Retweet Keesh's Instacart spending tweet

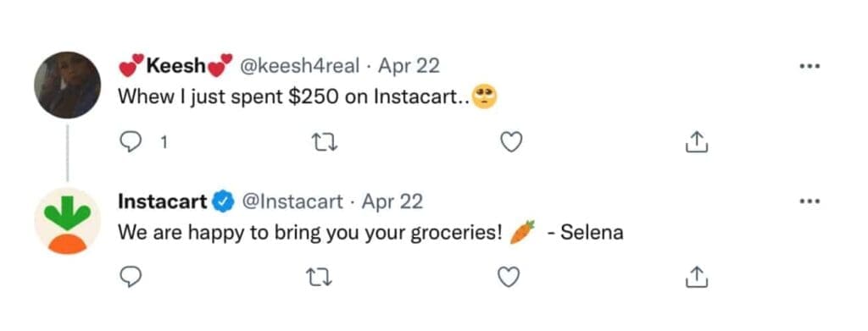pyautogui.click(x=321, y=143)
